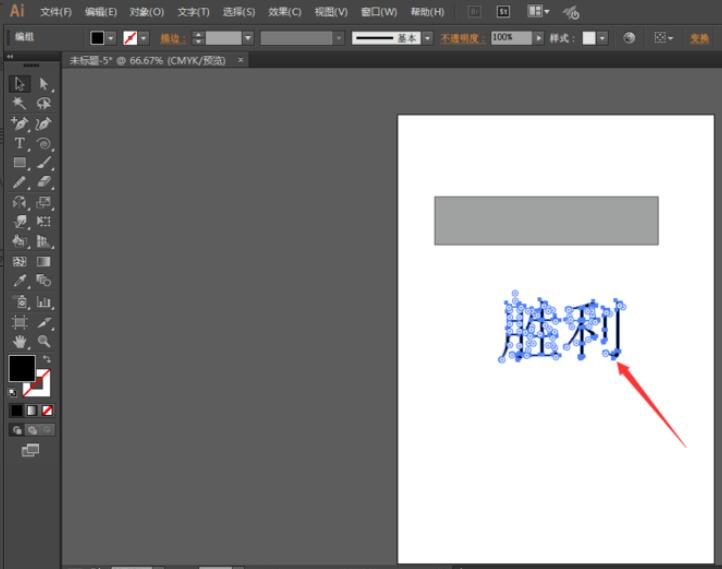Open the variable width profile dropdown
This screenshot has height=569, width=722.
[x=339, y=38]
